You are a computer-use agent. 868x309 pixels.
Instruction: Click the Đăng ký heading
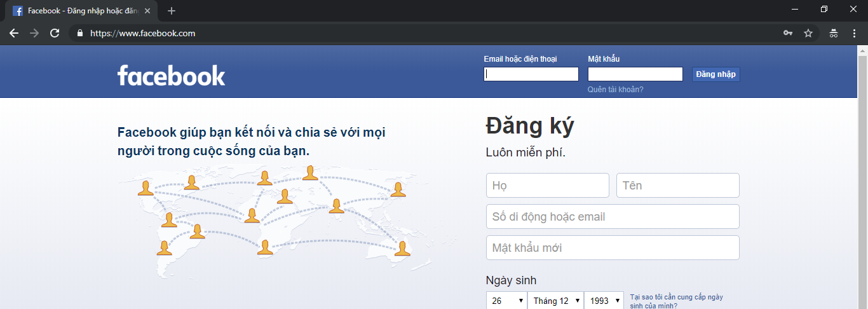530,127
